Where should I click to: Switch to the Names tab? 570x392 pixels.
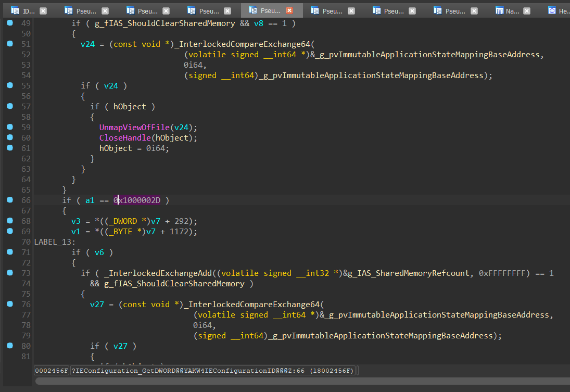(x=512, y=10)
